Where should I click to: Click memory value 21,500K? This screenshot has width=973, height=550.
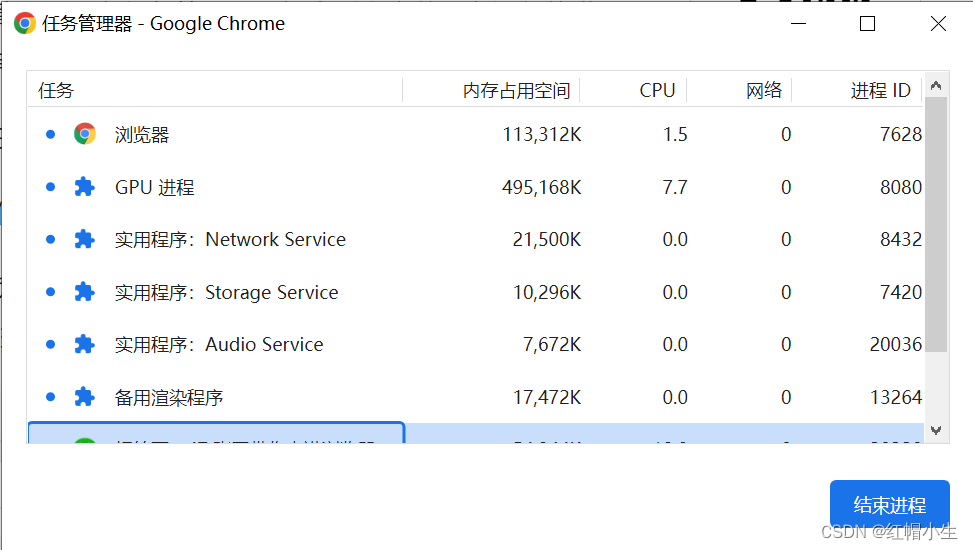coord(547,240)
